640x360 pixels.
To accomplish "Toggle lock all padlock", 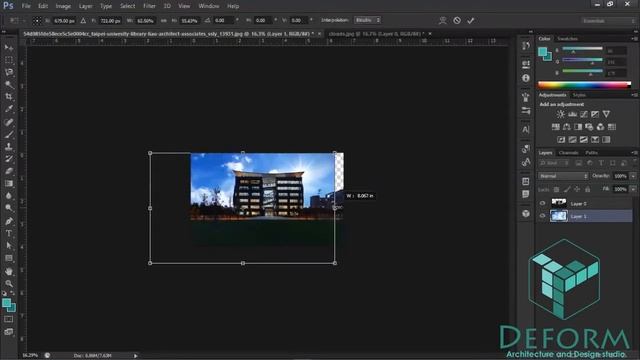I will pos(588,189).
